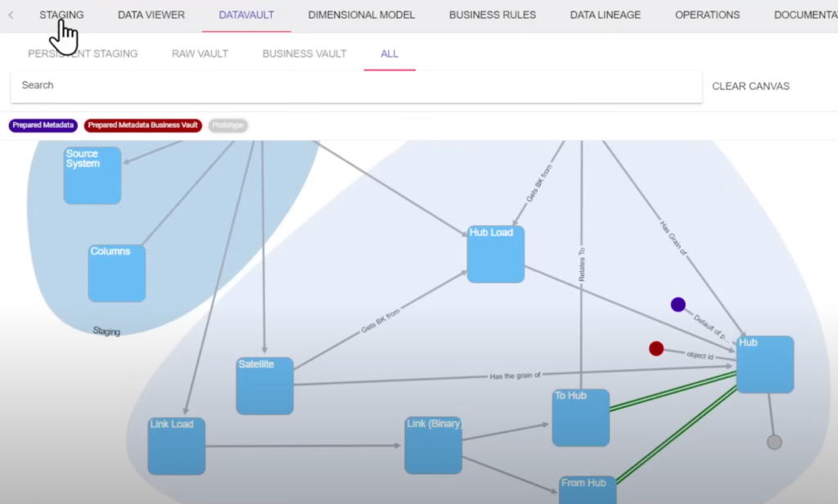Select the Columns node
Image resolution: width=838 pixels, height=504 pixels.
[x=116, y=273]
